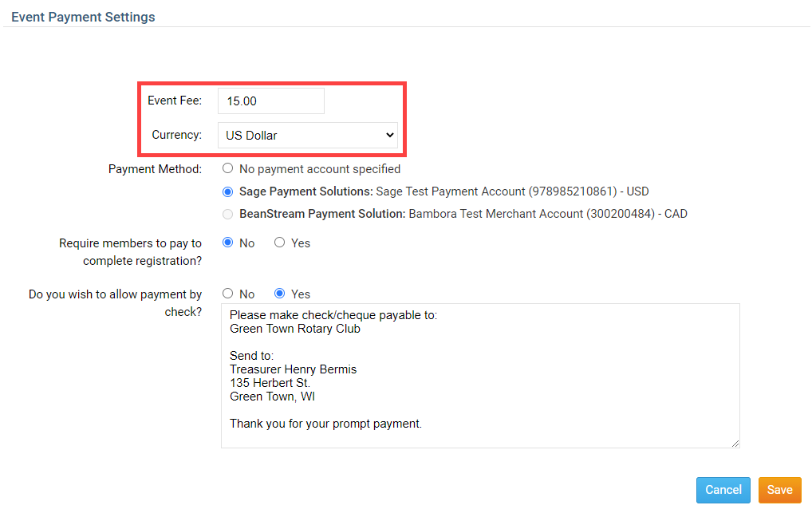The height and width of the screenshot is (513, 812).
Task: Click the "Event Fee:" label
Action: (x=175, y=101)
